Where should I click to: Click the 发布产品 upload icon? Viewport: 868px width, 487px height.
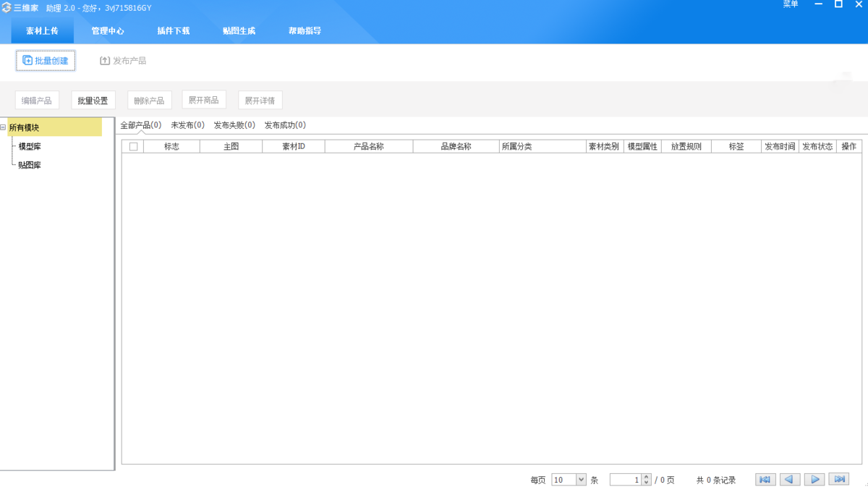click(x=104, y=61)
